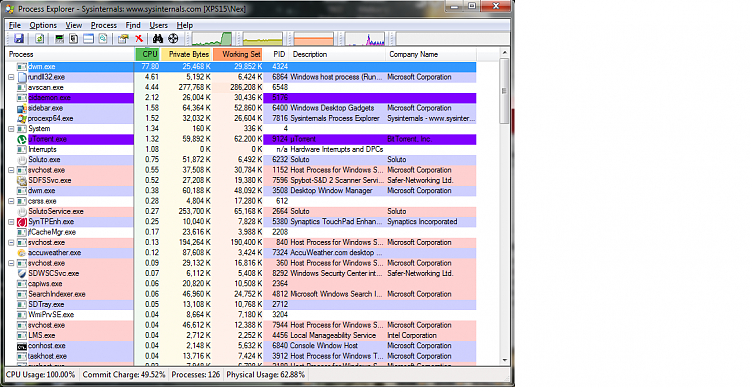Viewport: 750px width, 387px height.
Task: Click the vertical scrollbar down arrow
Action: pyautogui.click(x=504, y=360)
